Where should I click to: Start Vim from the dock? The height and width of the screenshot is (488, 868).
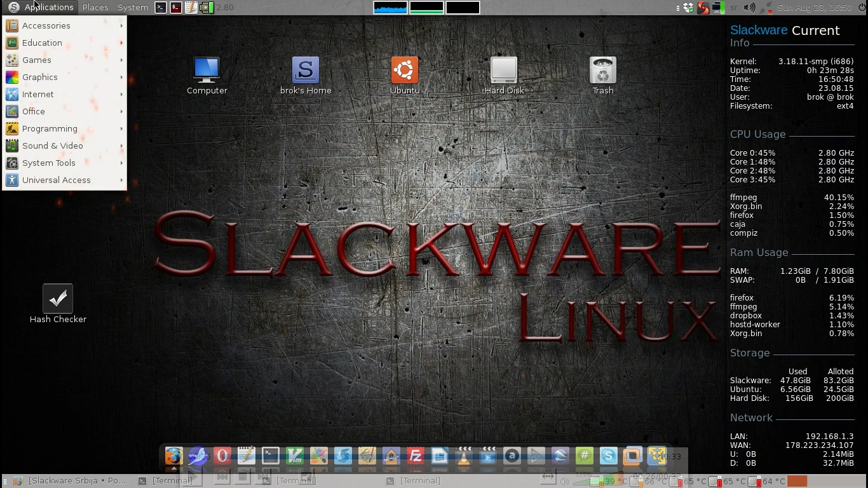click(294, 456)
